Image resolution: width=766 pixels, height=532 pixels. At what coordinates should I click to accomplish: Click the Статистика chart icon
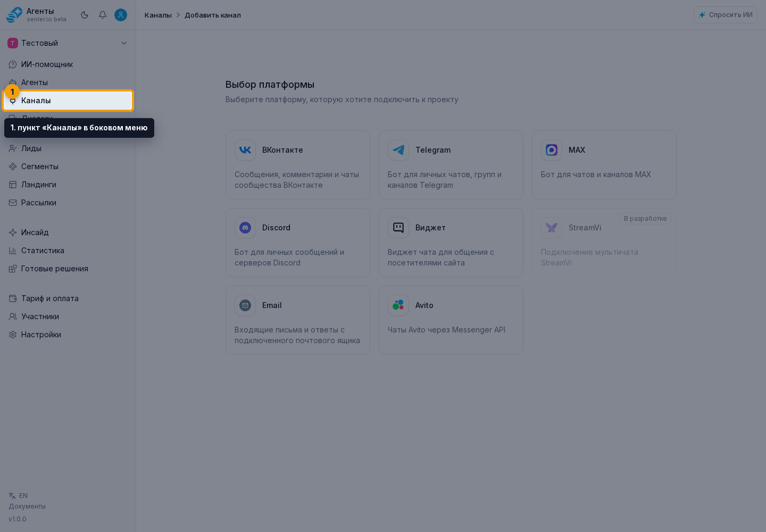13,251
